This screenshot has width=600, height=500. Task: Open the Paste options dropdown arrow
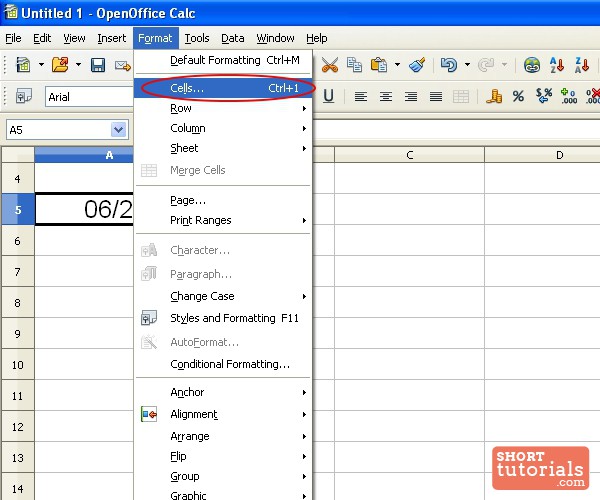(x=397, y=65)
